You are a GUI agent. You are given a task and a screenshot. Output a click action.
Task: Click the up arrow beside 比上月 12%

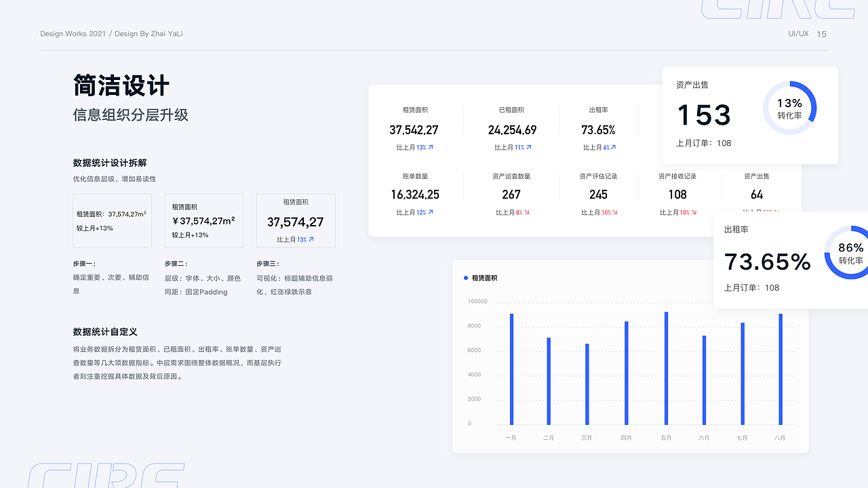coord(430,212)
